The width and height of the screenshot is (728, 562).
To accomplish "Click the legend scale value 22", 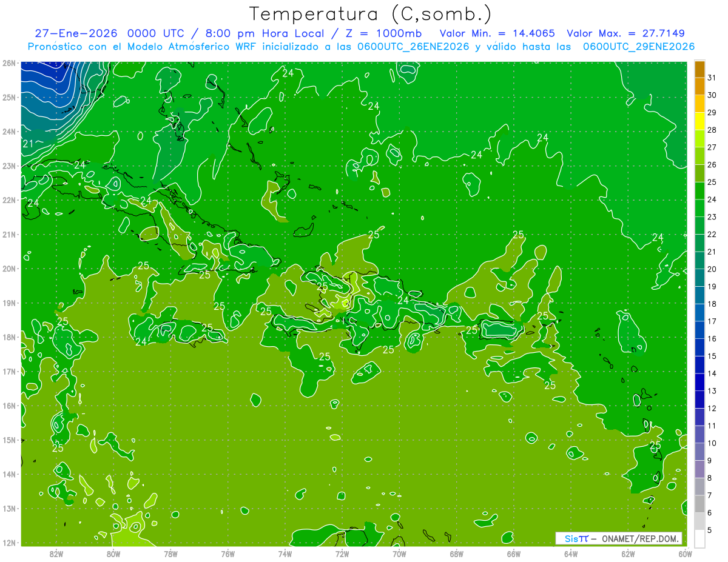I will pyautogui.click(x=712, y=234).
